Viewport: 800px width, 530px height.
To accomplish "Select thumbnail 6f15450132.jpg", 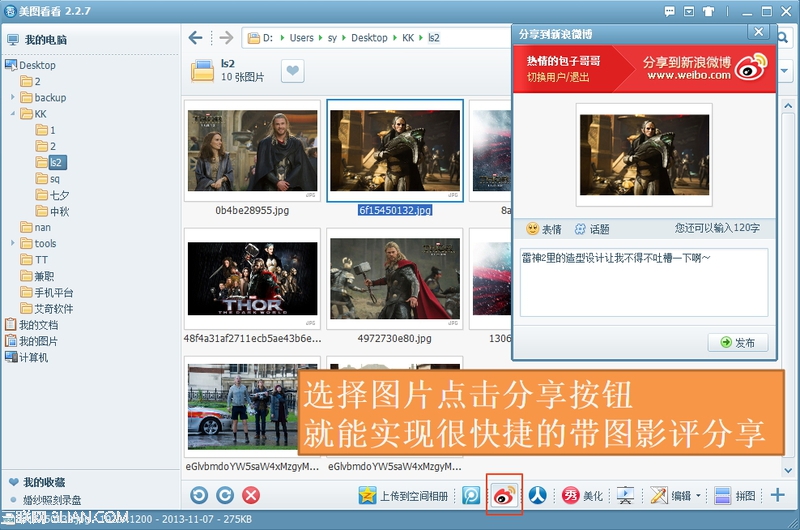I will [x=395, y=150].
